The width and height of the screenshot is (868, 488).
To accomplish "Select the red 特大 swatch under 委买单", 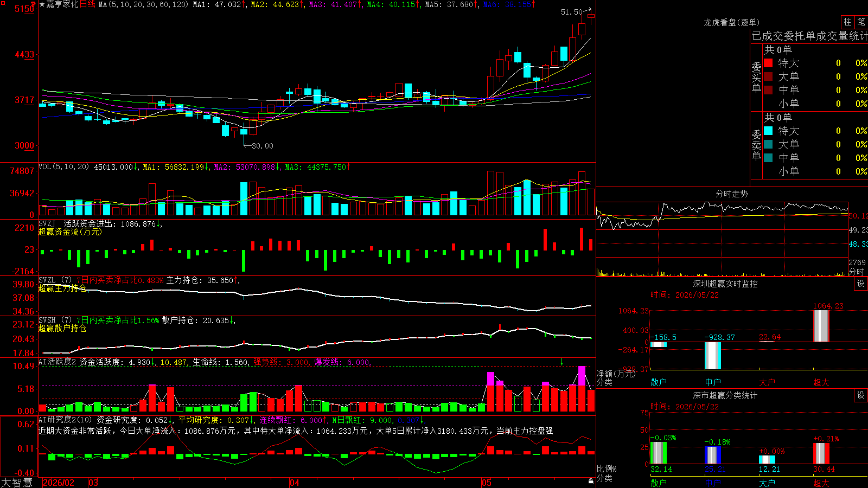I will pos(768,63).
